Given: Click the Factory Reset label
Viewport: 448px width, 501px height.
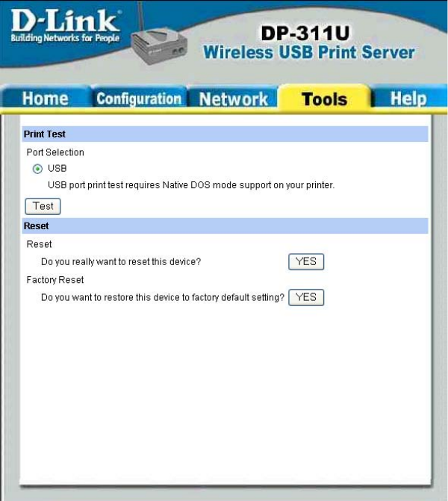Looking at the screenshot, I should tap(55, 280).
